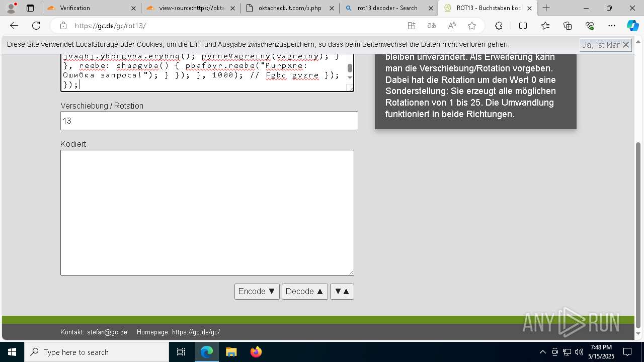
Task: Open the Windows Start menu
Action: [12, 352]
